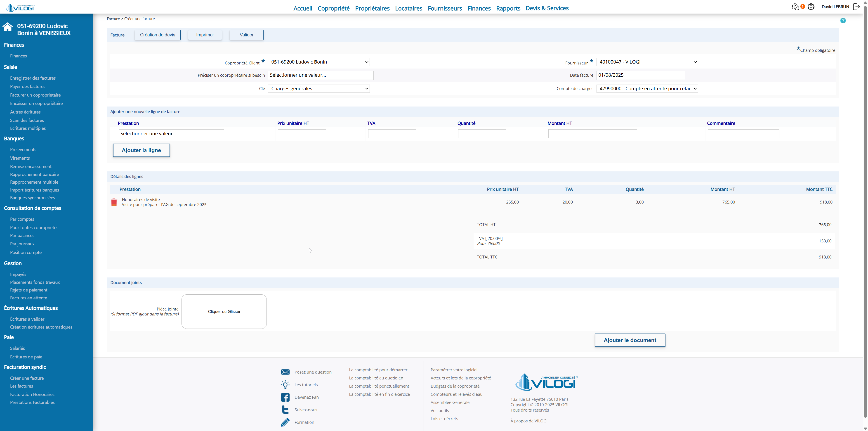Click the VILOGI logo in the footer
The height and width of the screenshot is (431, 868).
pyautogui.click(x=547, y=382)
